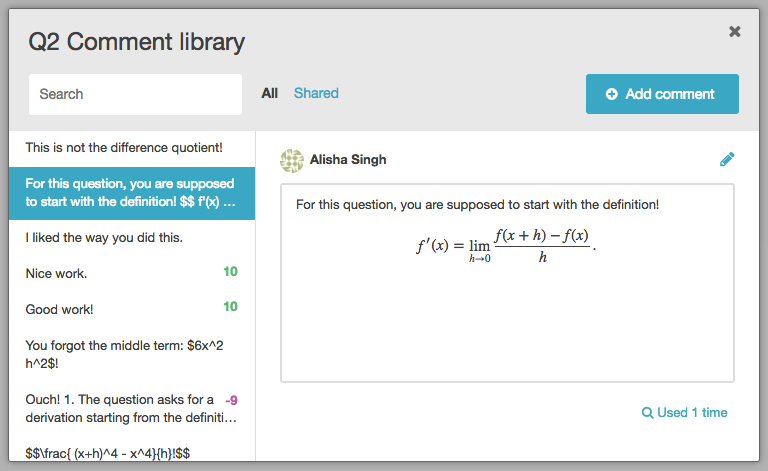Select 'I liked the way you did this' comment
The height and width of the screenshot is (471, 768).
tap(132, 238)
